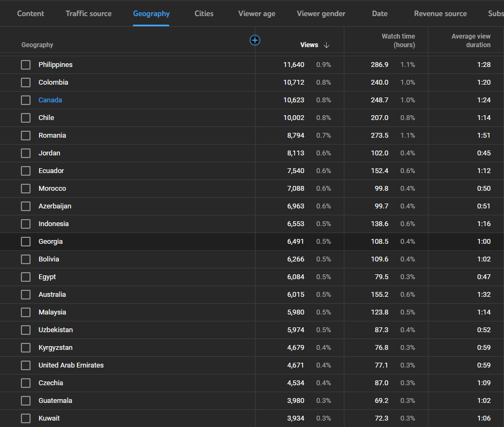Image resolution: width=504 pixels, height=427 pixels.
Task: Click the 286.9 watch time value
Action: pos(380,65)
